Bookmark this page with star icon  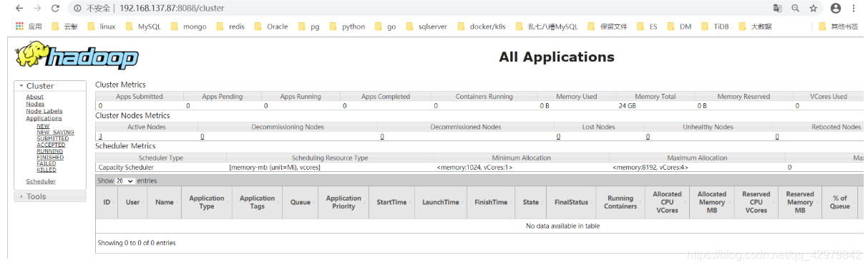coord(814,9)
